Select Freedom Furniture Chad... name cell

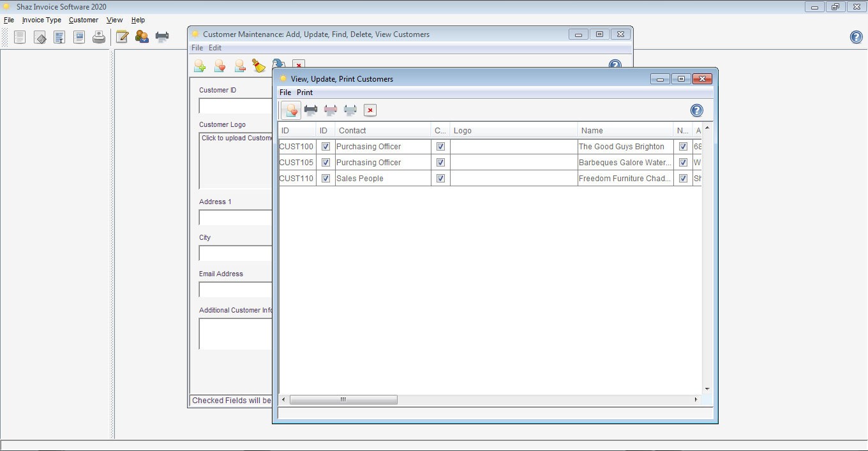(x=625, y=178)
